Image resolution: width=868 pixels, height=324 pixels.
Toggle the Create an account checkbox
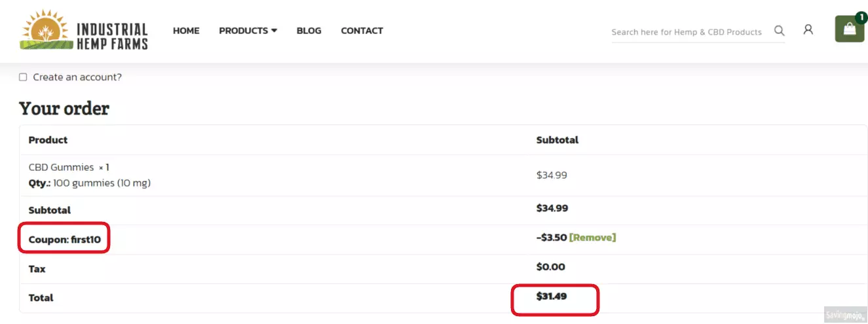click(x=23, y=77)
